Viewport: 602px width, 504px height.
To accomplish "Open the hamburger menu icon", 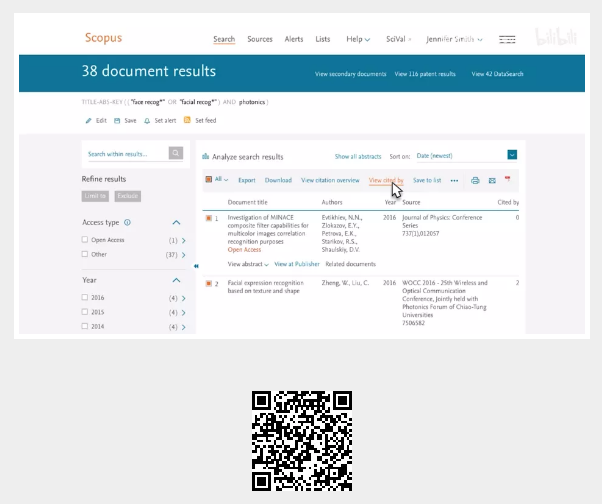I will 507,39.
